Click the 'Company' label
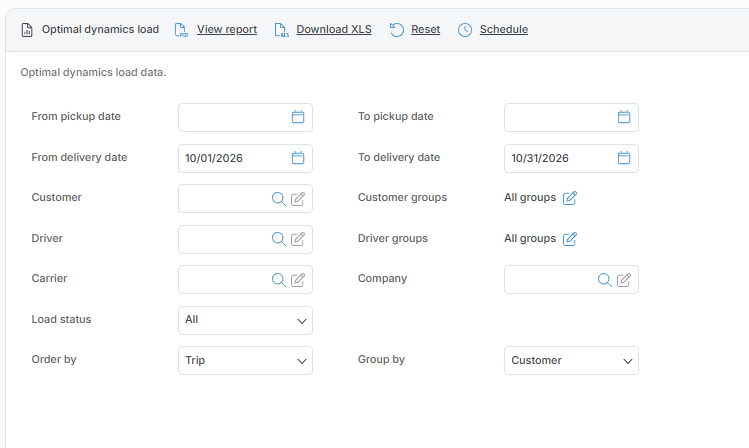749x448 pixels. coord(382,279)
